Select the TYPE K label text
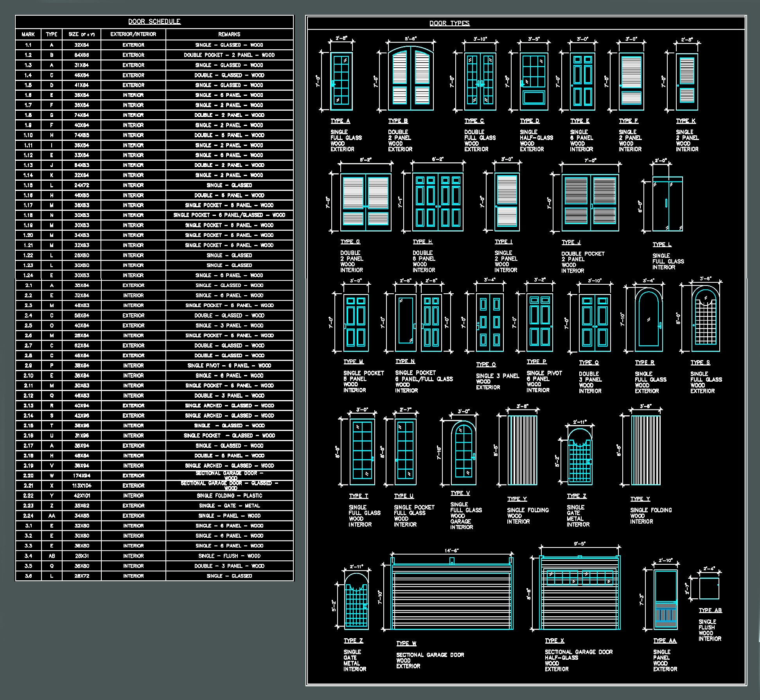 point(686,121)
